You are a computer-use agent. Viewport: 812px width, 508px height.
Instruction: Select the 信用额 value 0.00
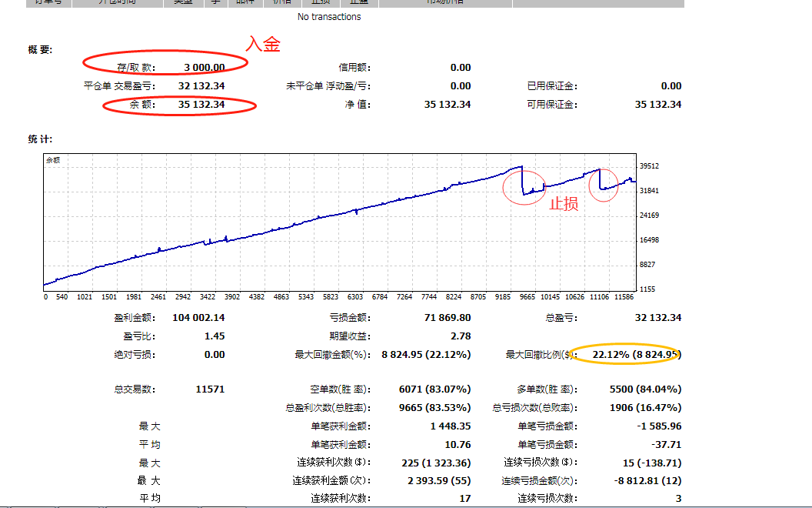click(461, 68)
